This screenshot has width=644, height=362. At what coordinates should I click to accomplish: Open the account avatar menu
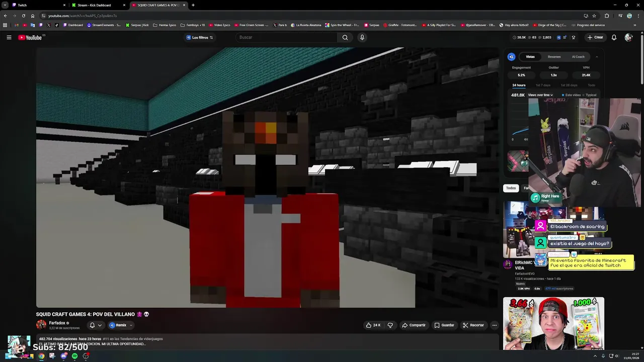tap(628, 37)
